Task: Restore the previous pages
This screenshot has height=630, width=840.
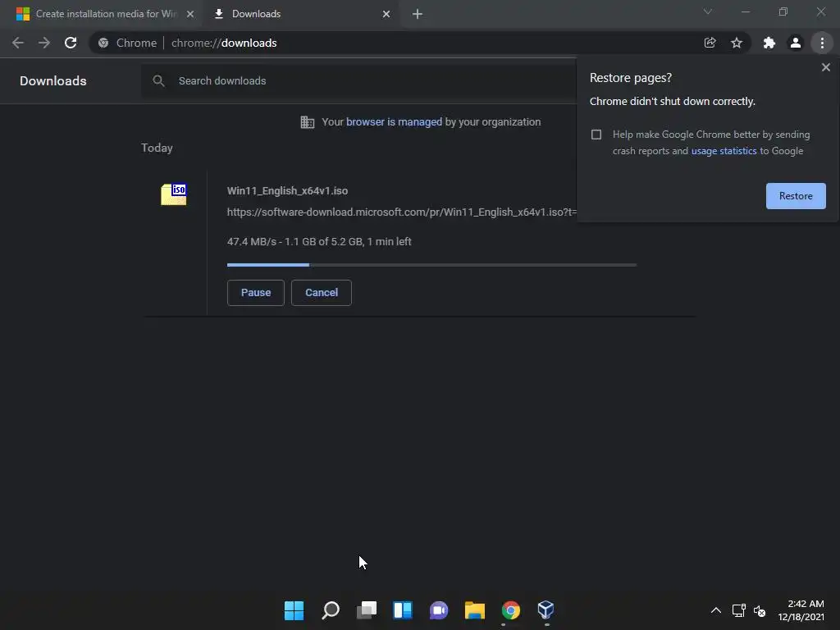Action: point(796,196)
